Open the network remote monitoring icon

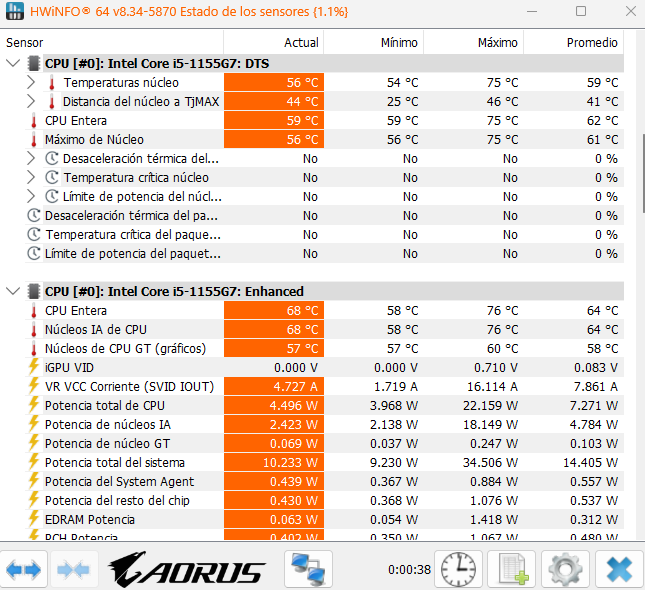coord(308,569)
